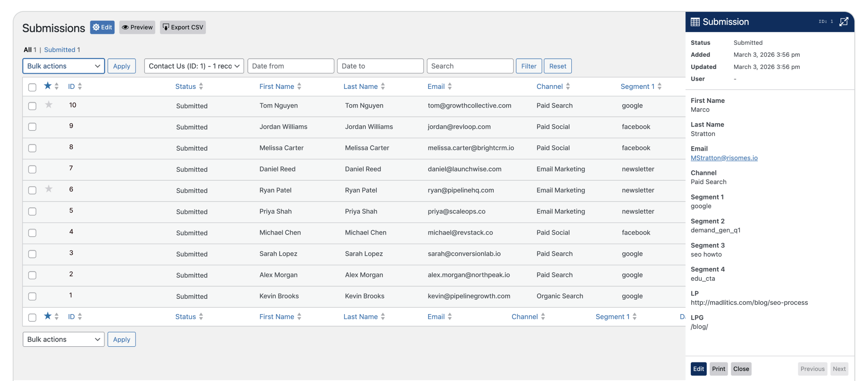Toggle star for submission ID 6

click(49, 189)
